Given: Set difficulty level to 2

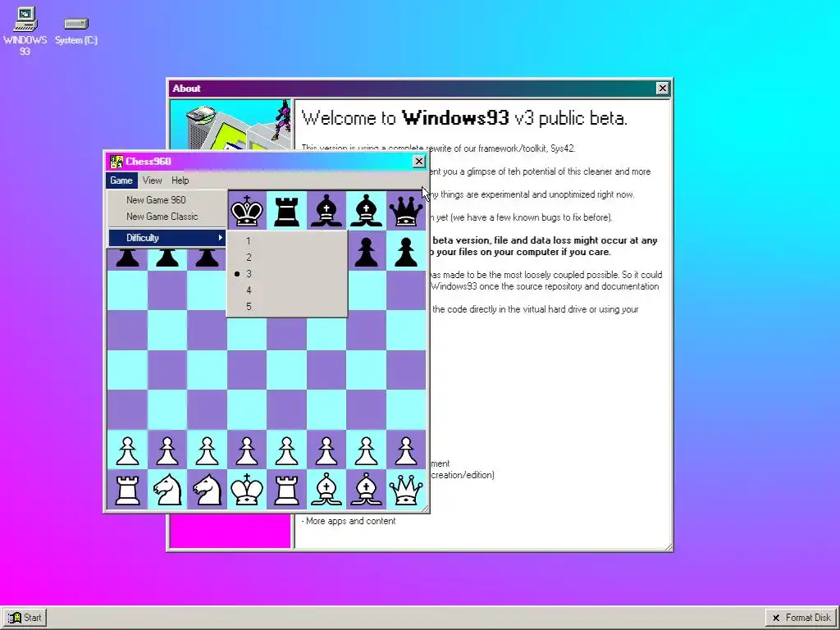Looking at the screenshot, I should tap(287, 257).
